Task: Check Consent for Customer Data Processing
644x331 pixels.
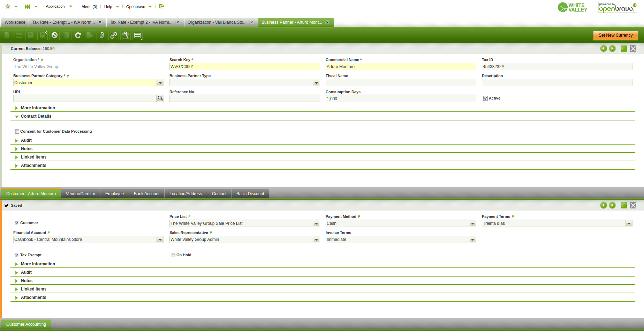Action: [x=17, y=132]
